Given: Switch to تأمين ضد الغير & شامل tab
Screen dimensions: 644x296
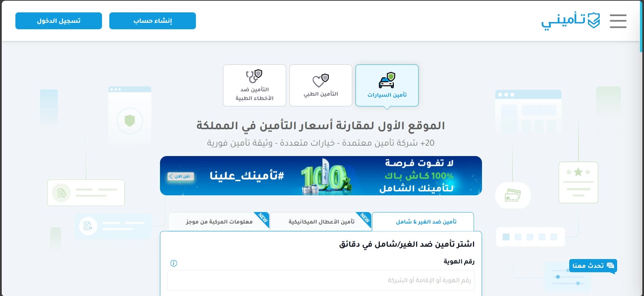Looking at the screenshot, I should click(x=423, y=221).
